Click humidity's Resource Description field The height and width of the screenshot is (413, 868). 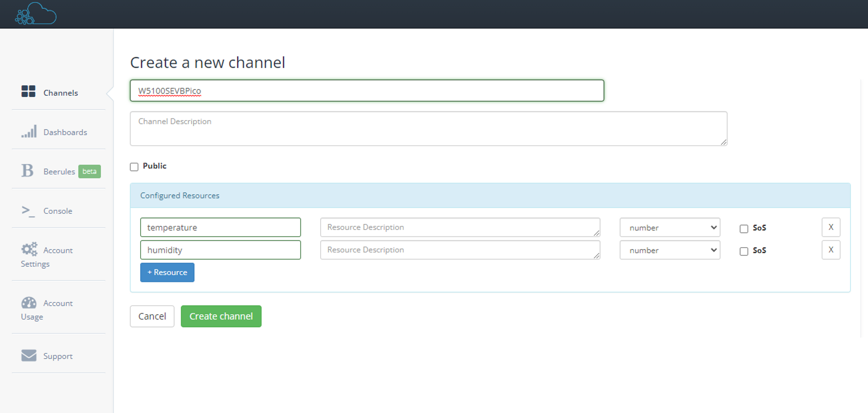(460, 250)
